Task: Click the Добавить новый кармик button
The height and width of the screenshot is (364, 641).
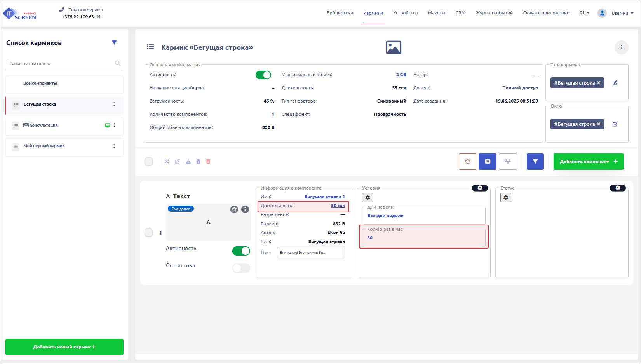Action: [64, 347]
